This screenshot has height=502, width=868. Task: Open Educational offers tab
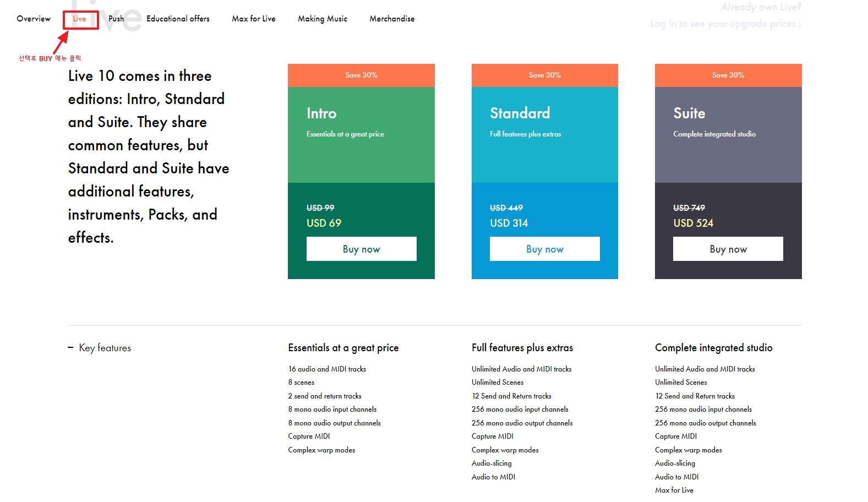tap(178, 19)
